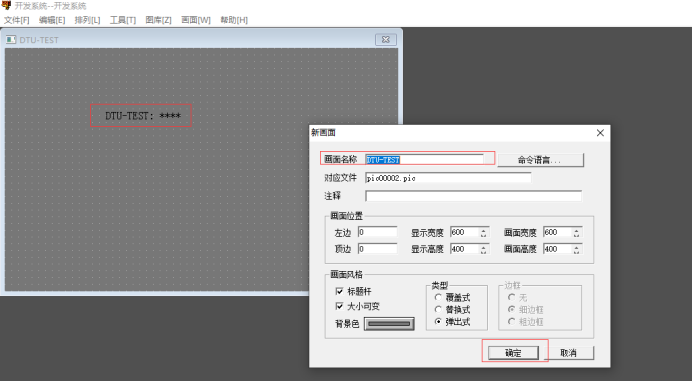Adjust the 画面宽度 spinner arrows
The height and width of the screenshot is (381, 693).
pyautogui.click(x=577, y=232)
